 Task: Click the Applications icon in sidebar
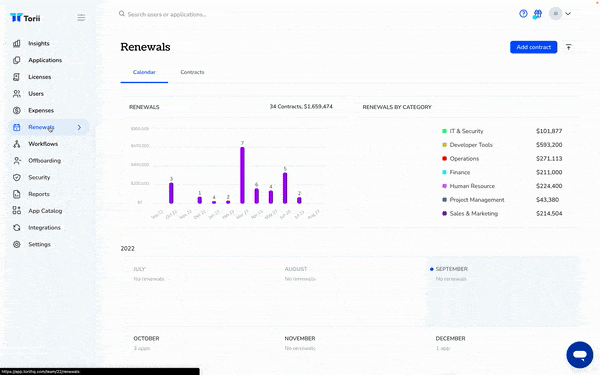[x=16, y=60]
